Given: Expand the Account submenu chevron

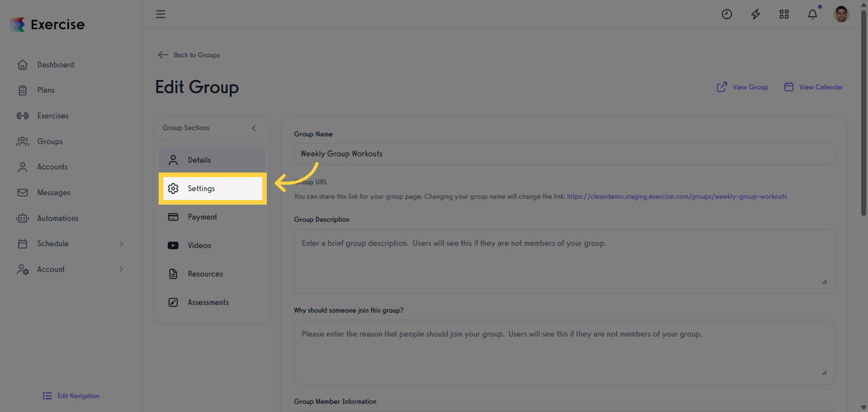Looking at the screenshot, I should tap(121, 270).
